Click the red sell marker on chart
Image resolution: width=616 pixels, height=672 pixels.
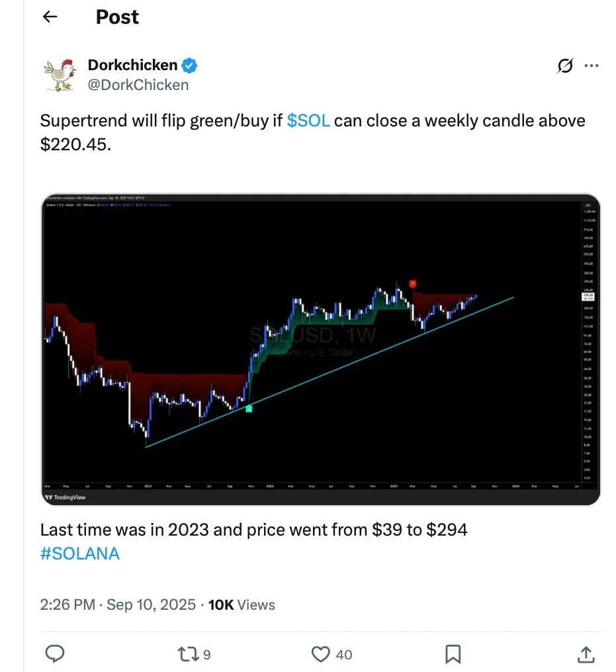(412, 283)
